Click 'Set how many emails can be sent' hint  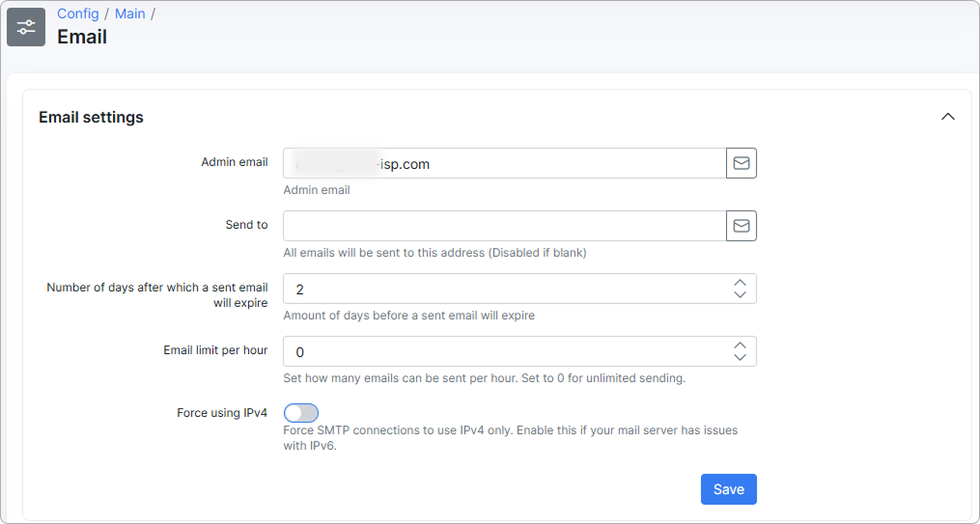485,378
